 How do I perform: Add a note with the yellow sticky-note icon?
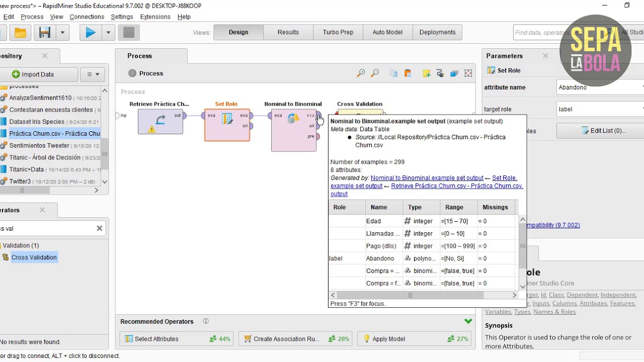coord(426,73)
